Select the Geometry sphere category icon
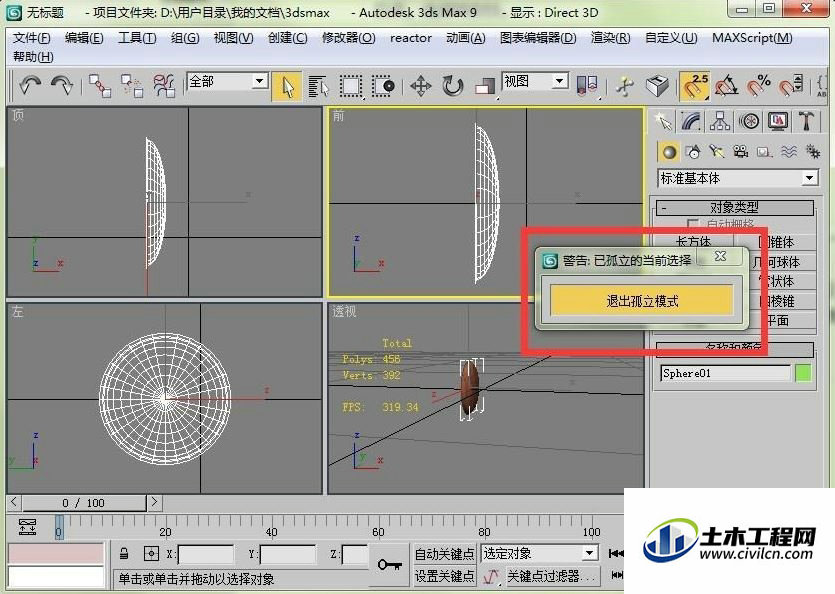835x594 pixels. click(x=669, y=152)
